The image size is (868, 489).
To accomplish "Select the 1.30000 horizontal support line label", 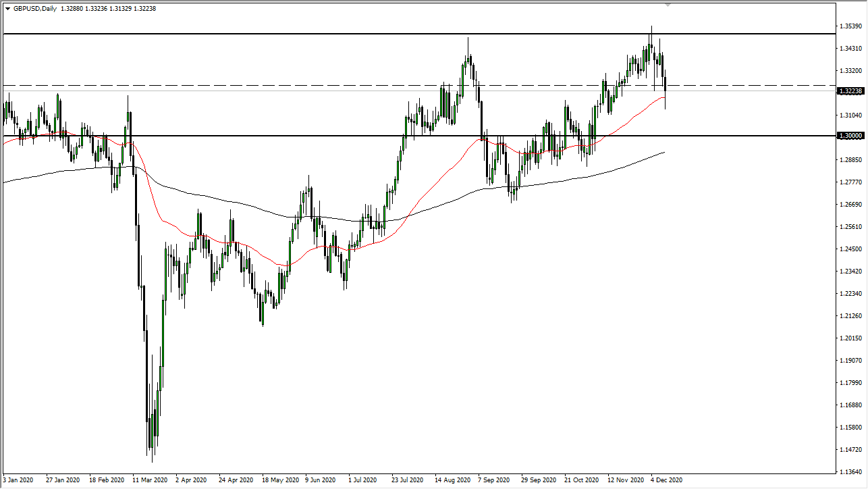I will point(850,136).
